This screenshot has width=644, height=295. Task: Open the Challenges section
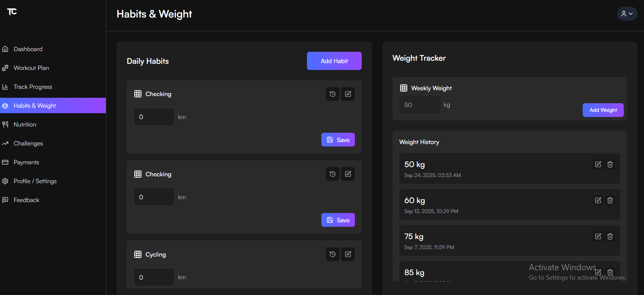pyautogui.click(x=28, y=143)
